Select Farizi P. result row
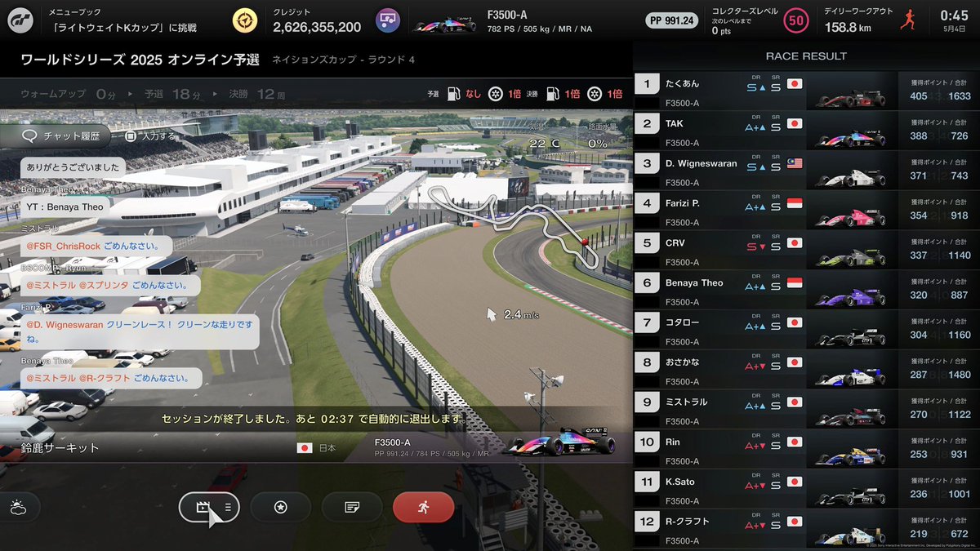The image size is (980, 551). [x=806, y=210]
